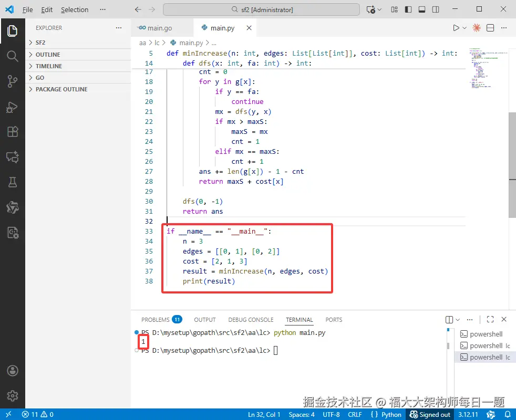Click the VS Code logo icon in title bar
This screenshot has height=420, width=516.
(9, 9)
